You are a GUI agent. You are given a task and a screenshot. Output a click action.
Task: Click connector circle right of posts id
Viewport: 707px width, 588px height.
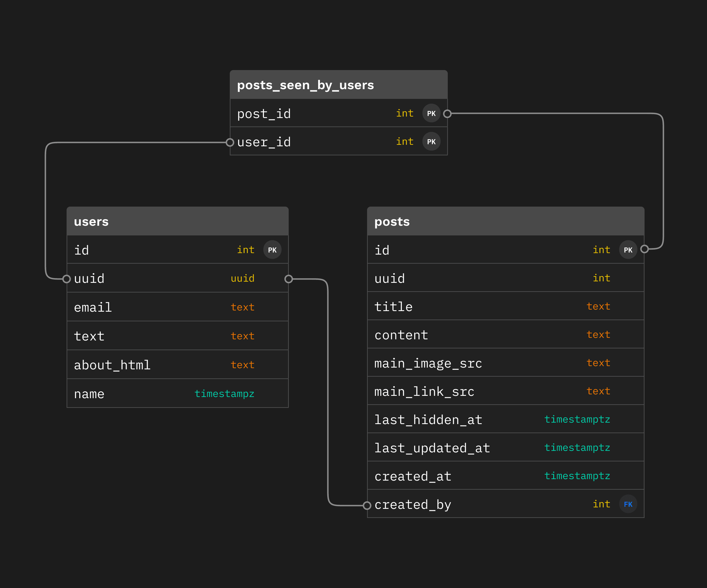[x=644, y=249]
